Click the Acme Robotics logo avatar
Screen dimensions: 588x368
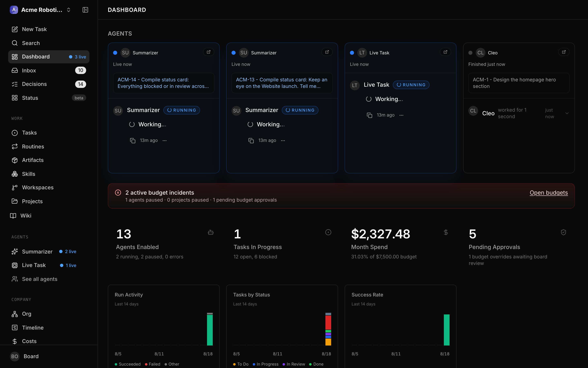coord(14,10)
